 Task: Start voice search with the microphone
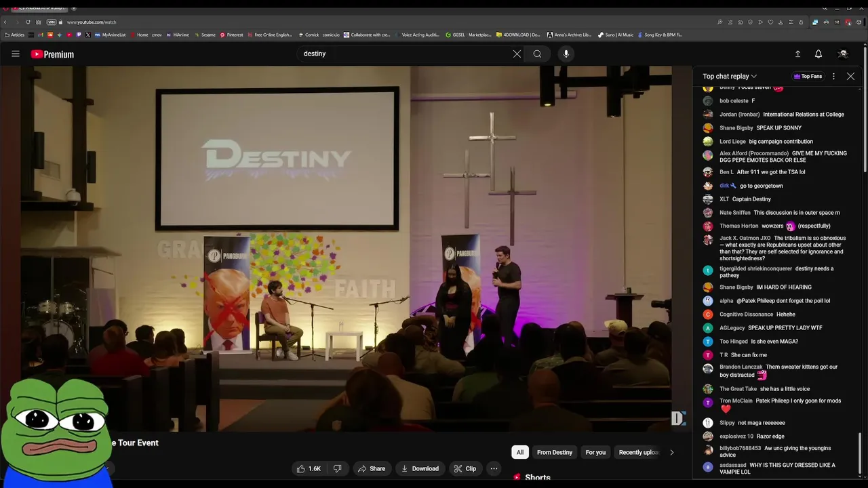(566, 54)
